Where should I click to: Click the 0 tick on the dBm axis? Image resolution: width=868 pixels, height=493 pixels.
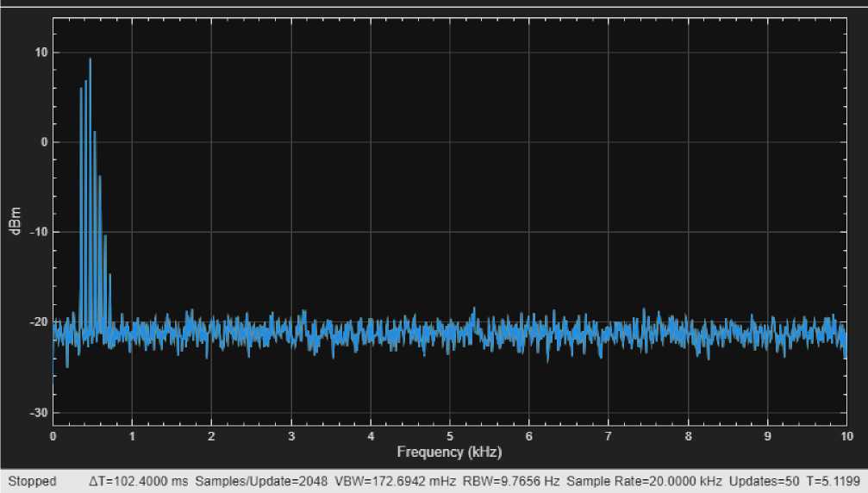coord(44,142)
